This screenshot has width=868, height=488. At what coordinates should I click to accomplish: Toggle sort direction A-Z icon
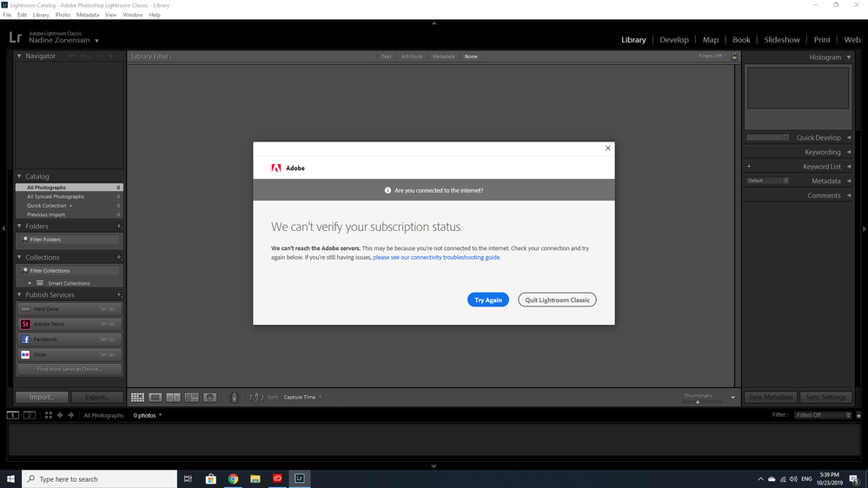point(255,398)
